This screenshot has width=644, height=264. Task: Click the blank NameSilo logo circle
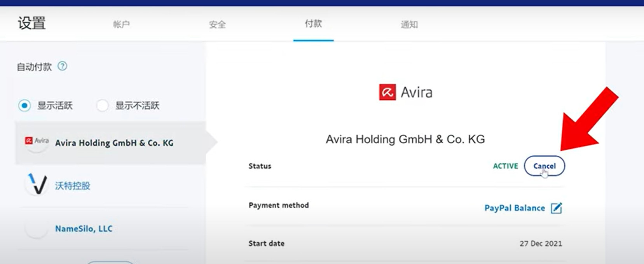click(37, 229)
